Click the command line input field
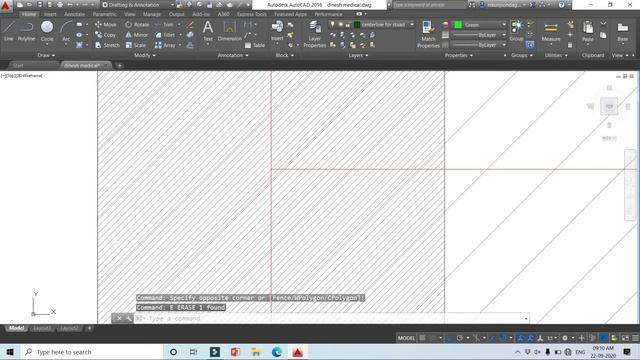Viewport: 640px width, 360px height. (x=332, y=318)
